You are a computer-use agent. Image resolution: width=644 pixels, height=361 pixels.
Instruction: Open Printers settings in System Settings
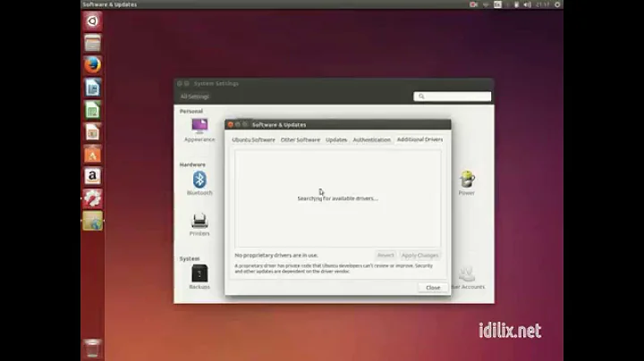[199, 224]
